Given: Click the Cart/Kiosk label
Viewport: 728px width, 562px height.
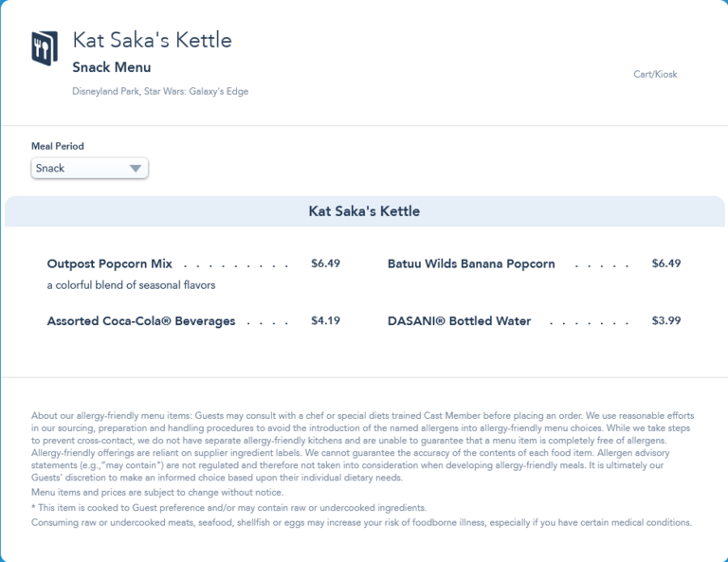Looking at the screenshot, I should click(x=655, y=74).
